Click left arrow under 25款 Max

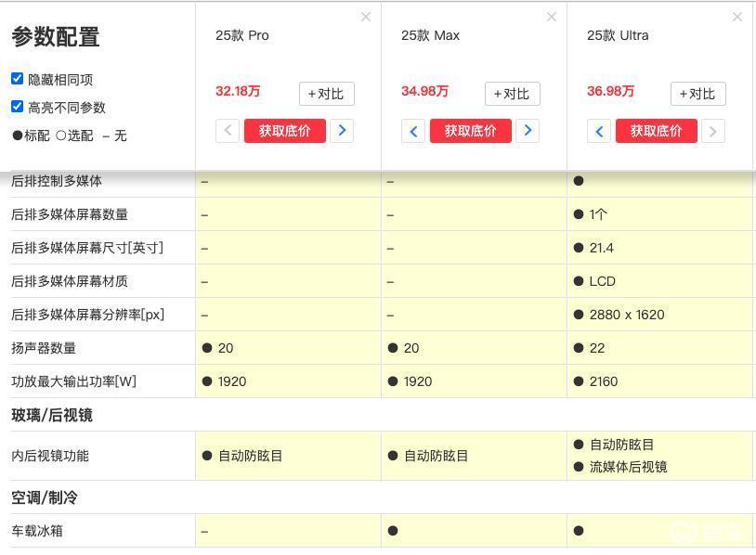coord(413,131)
